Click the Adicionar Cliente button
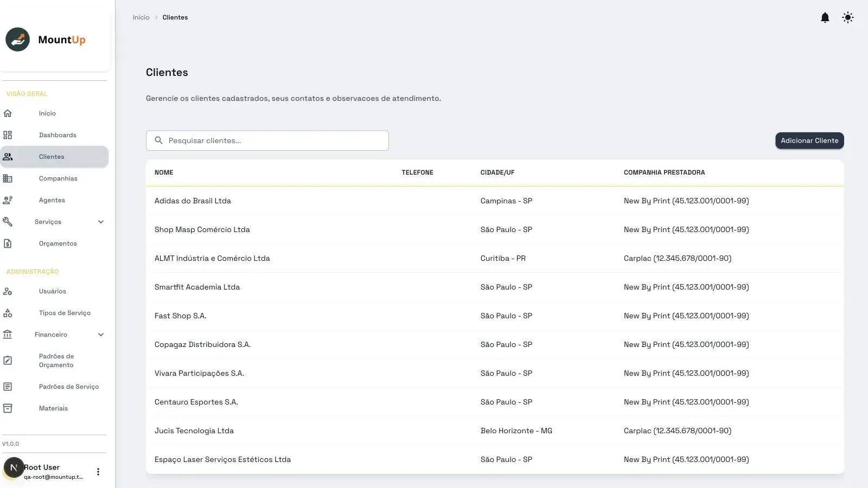 (809, 140)
